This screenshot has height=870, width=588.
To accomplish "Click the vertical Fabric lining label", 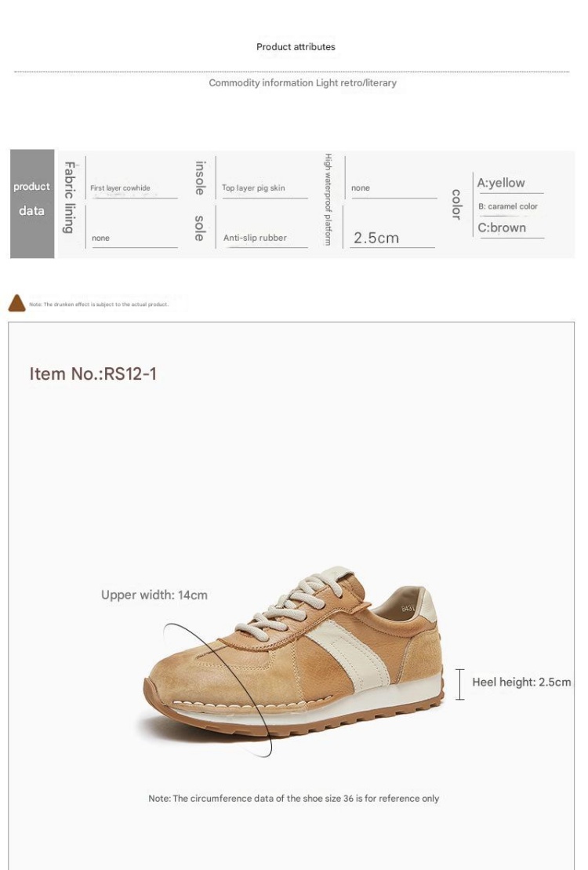I will coord(69,198).
